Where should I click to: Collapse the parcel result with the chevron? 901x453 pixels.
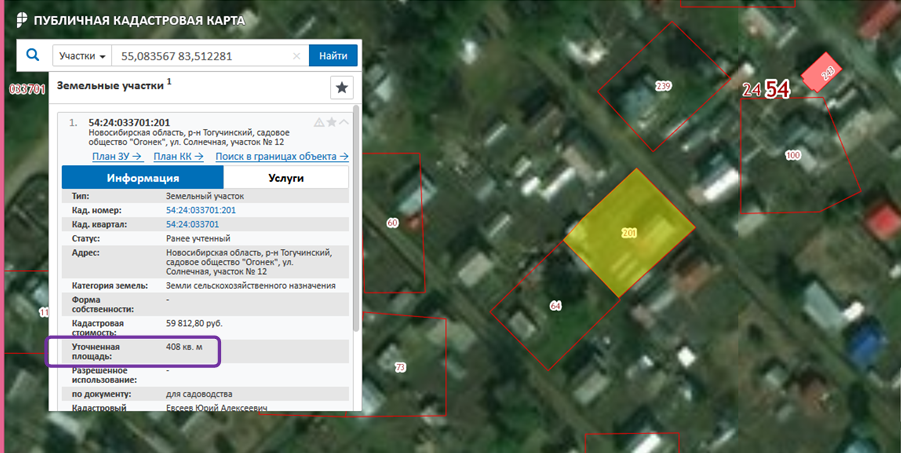pos(344,122)
